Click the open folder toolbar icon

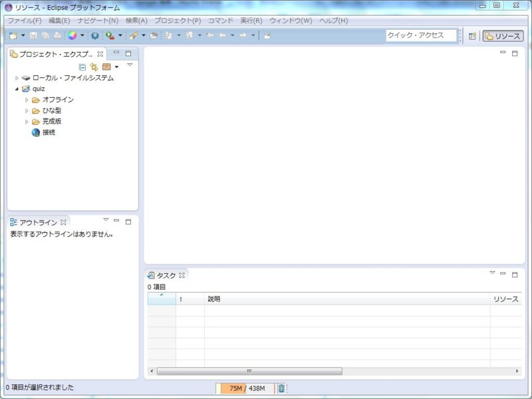click(154, 35)
